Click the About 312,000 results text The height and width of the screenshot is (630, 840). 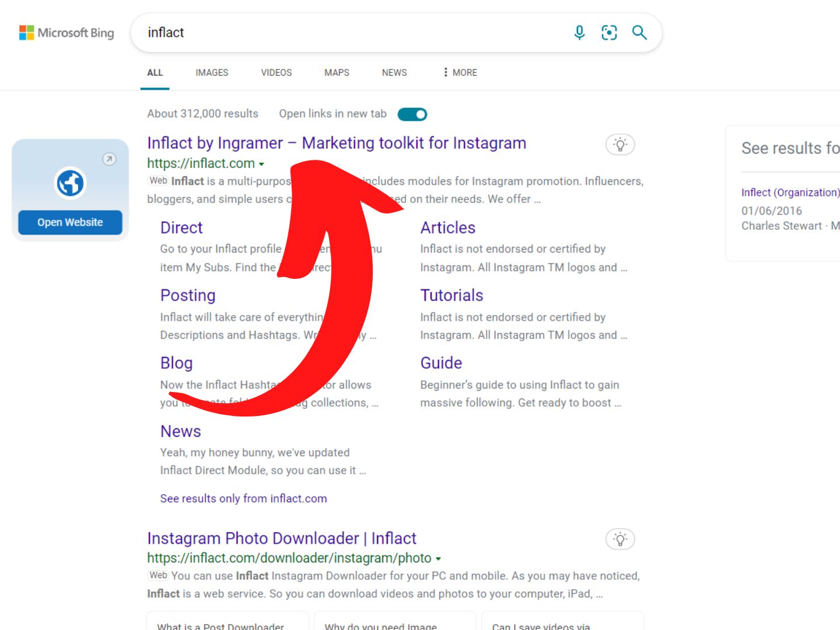pyautogui.click(x=203, y=114)
